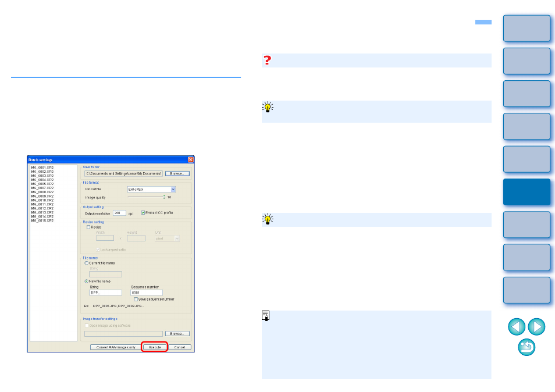Viewport: 555px width, 392px height.
Task: Select IMG_0012.CR2 in the file list
Action: (42, 208)
